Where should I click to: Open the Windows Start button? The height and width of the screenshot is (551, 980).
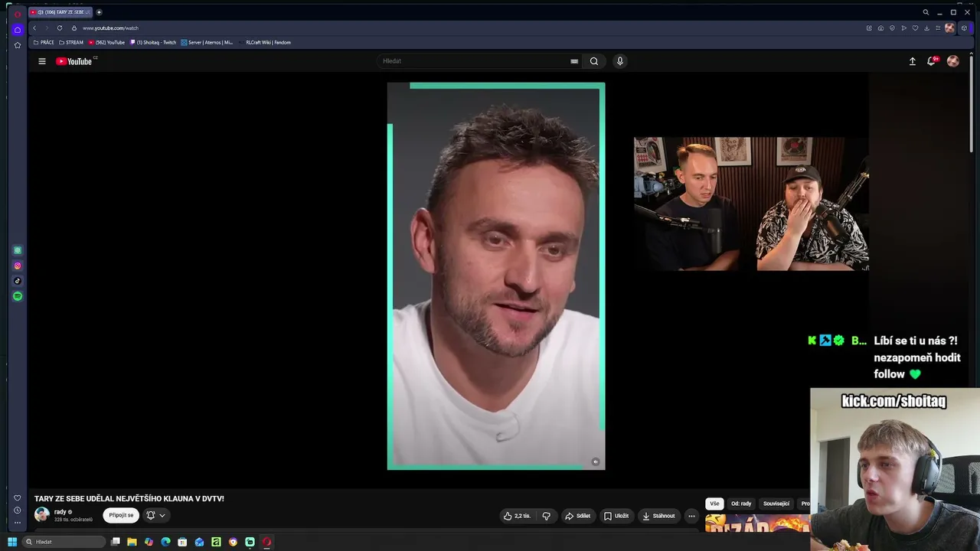12,542
